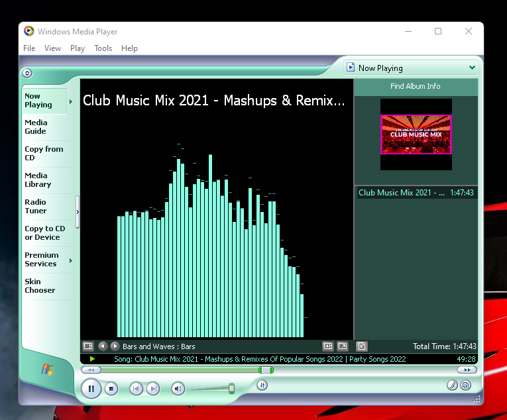The height and width of the screenshot is (420, 507).
Task: Open Copy to CD or Device
Action: (x=48, y=233)
